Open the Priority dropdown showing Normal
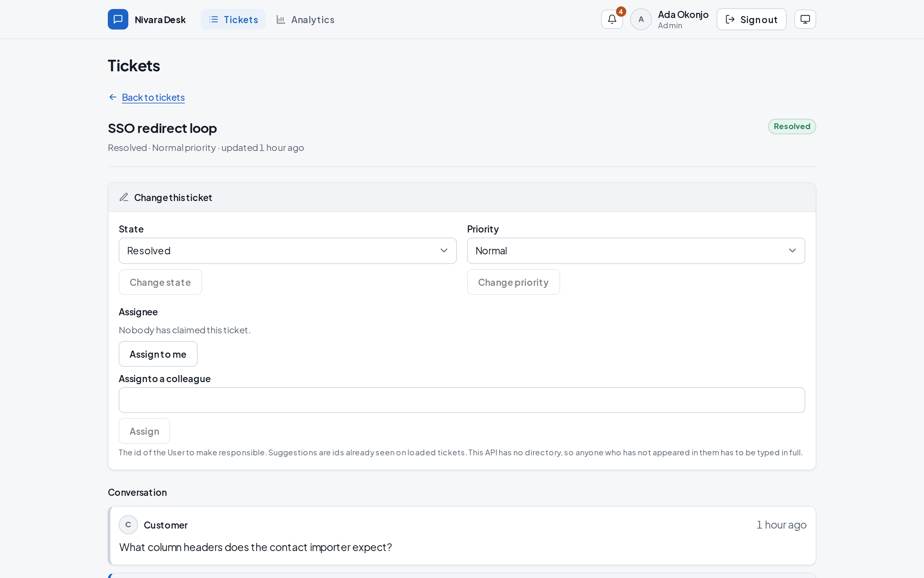Viewport: 924px width, 578px height. (636, 251)
